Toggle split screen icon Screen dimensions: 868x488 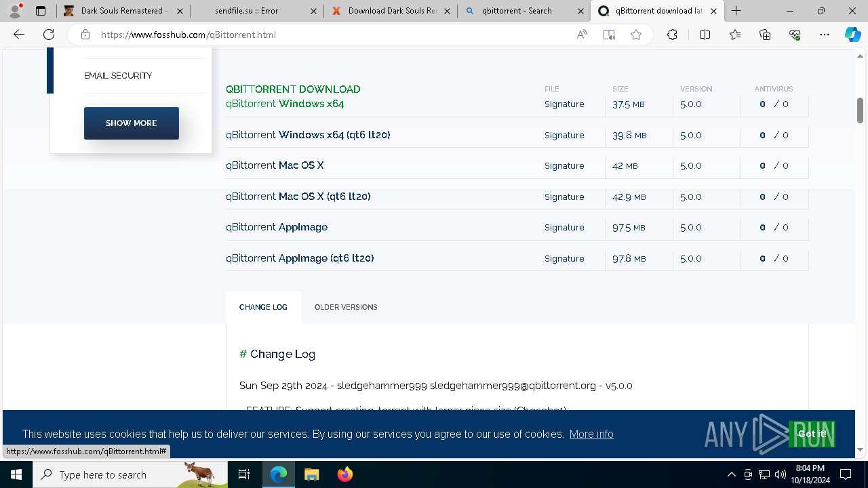[705, 35]
